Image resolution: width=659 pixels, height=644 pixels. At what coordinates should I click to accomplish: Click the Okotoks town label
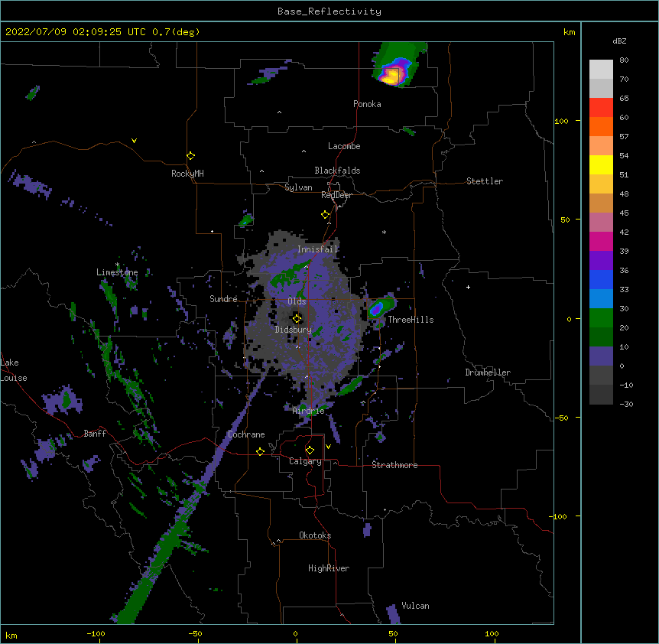(315, 535)
